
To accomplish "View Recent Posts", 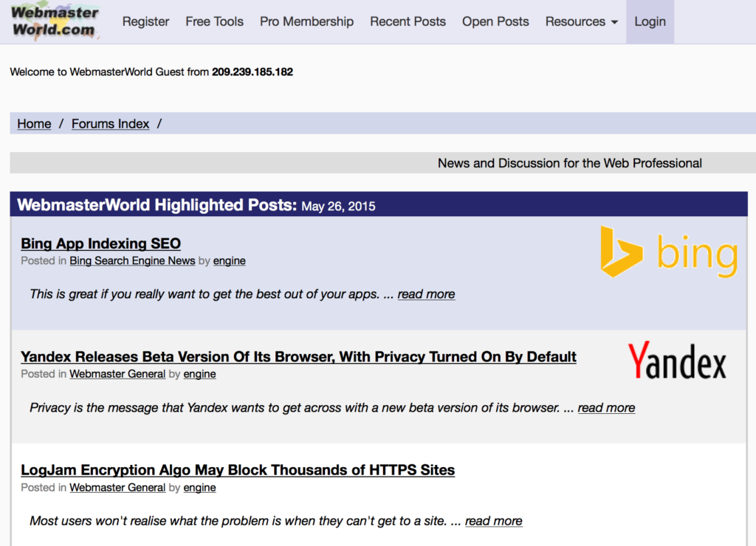I will pyautogui.click(x=408, y=21).
